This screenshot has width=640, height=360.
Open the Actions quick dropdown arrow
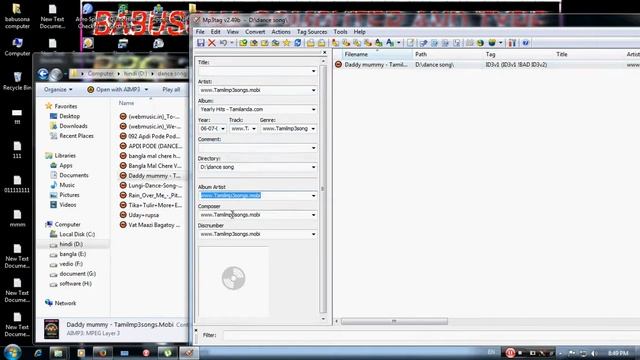click(x=398, y=43)
